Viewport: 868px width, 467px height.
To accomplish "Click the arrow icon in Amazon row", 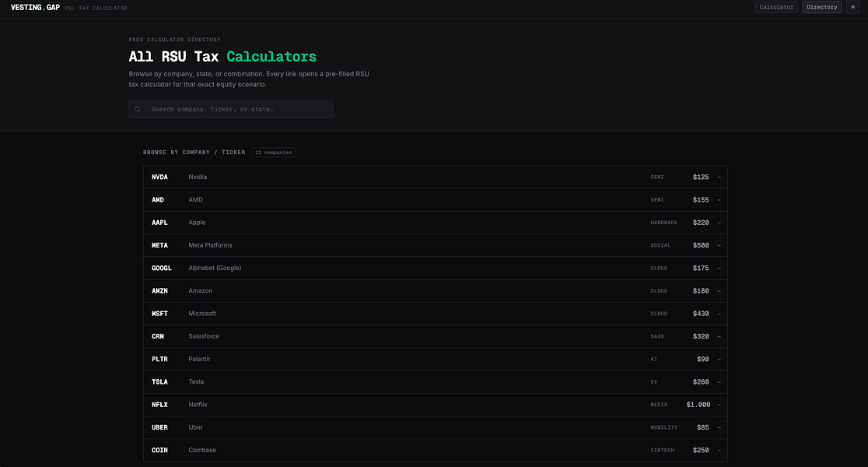I will click(x=719, y=291).
